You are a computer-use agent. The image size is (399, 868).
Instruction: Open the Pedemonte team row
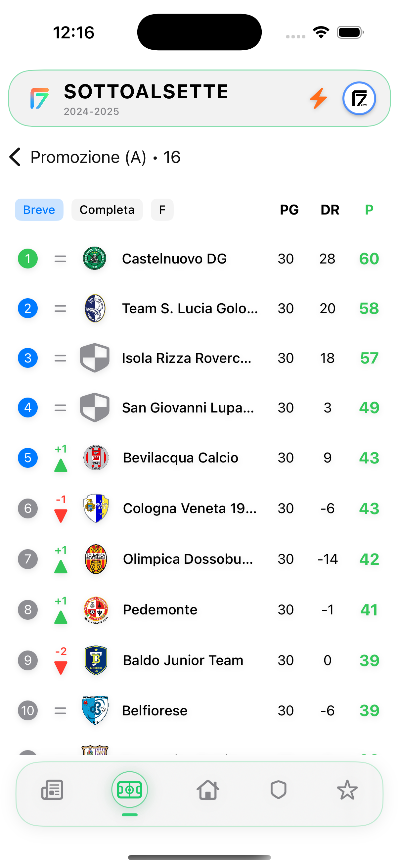pyautogui.click(x=160, y=609)
